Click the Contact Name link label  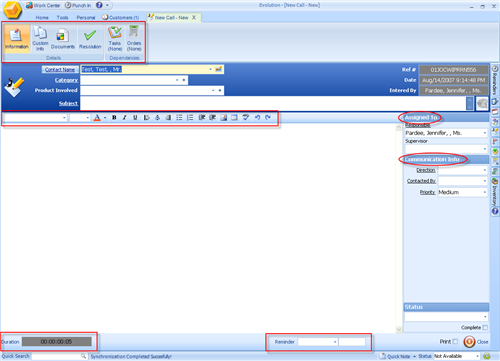coord(60,69)
